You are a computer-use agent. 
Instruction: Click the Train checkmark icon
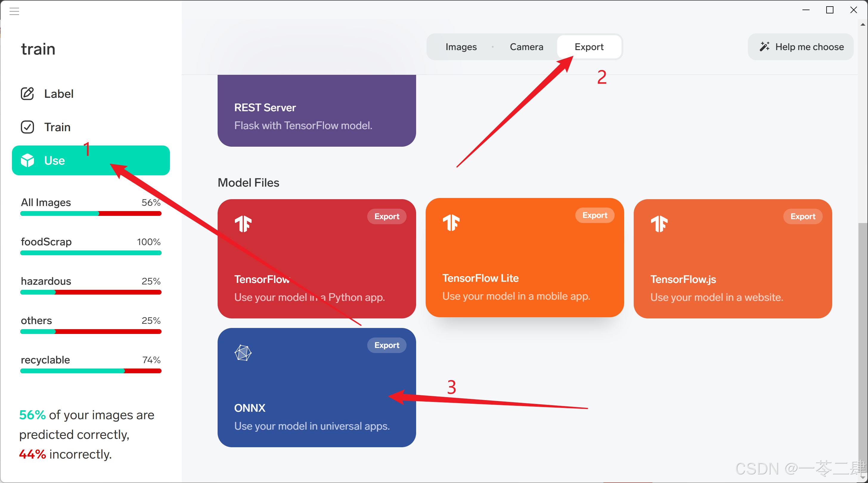pos(27,127)
